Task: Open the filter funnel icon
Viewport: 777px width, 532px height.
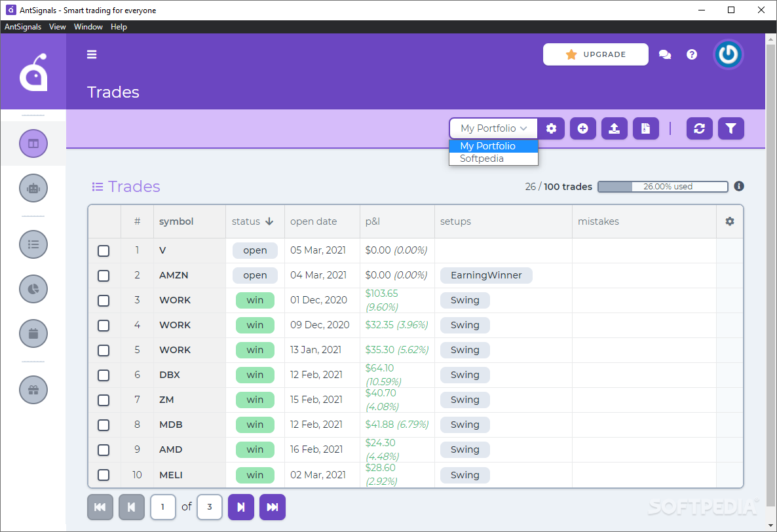Action: pyautogui.click(x=731, y=129)
